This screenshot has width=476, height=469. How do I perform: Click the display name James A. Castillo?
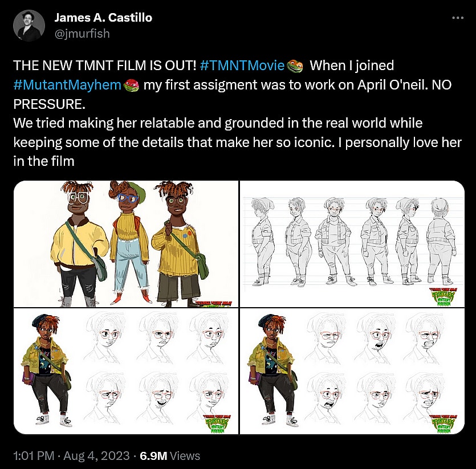(103, 17)
